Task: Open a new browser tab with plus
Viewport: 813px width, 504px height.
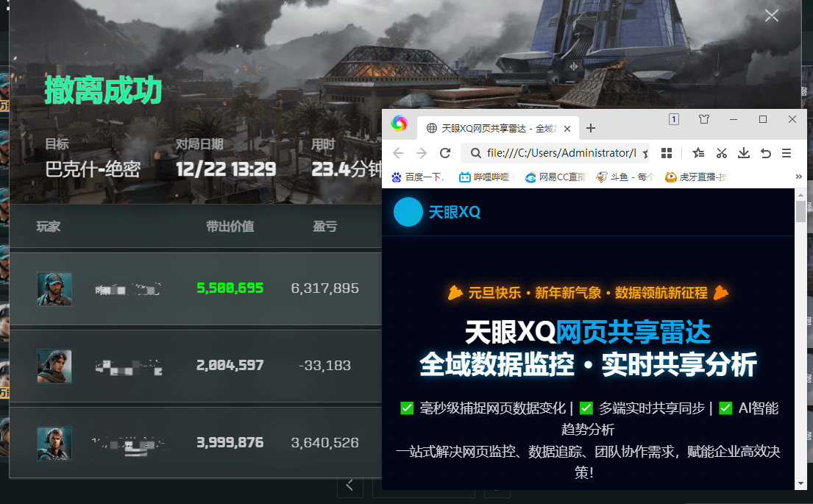Action: pos(591,127)
